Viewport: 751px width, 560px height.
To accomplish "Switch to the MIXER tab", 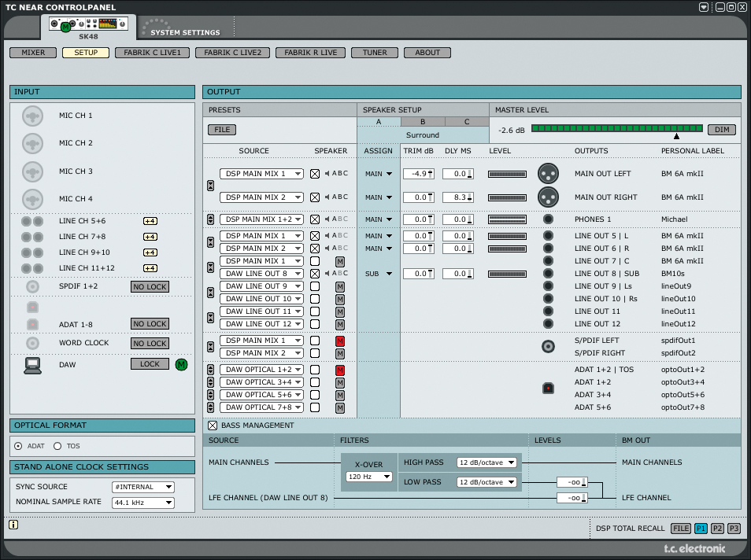I will click(x=33, y=53).
